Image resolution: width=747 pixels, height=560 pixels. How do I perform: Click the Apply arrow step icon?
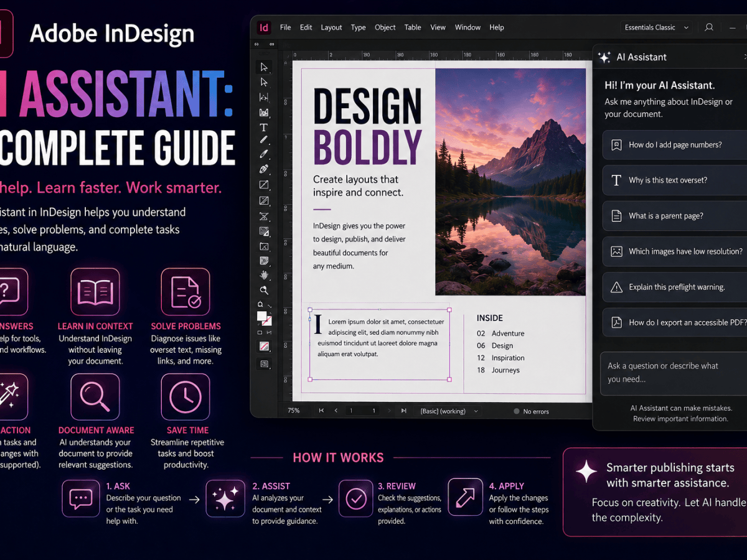coord(465,498)
